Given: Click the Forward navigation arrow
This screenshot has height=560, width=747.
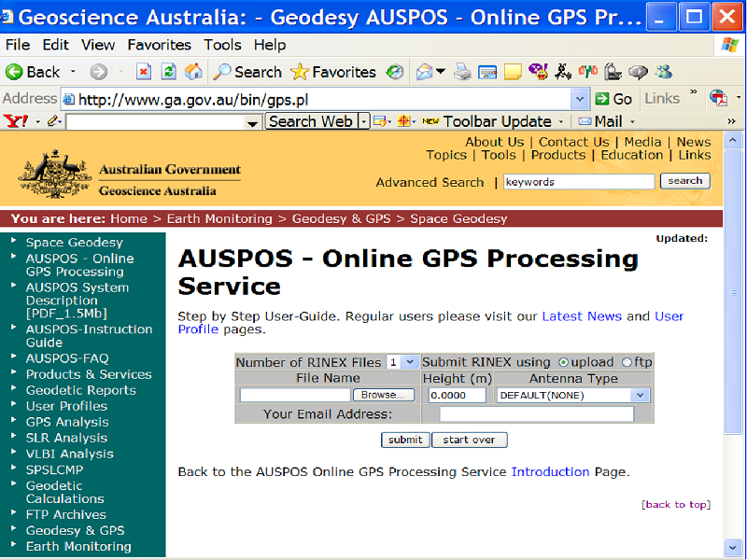Looking at the screenshot, I should pos(99,72).
